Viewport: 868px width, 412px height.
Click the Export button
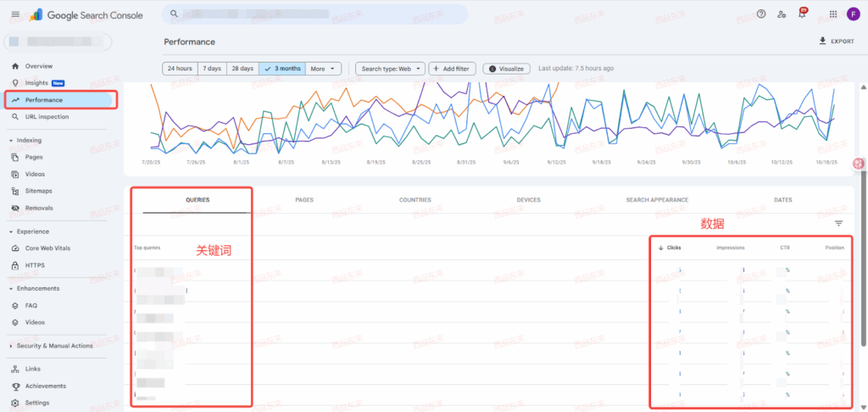click(836, 41)
